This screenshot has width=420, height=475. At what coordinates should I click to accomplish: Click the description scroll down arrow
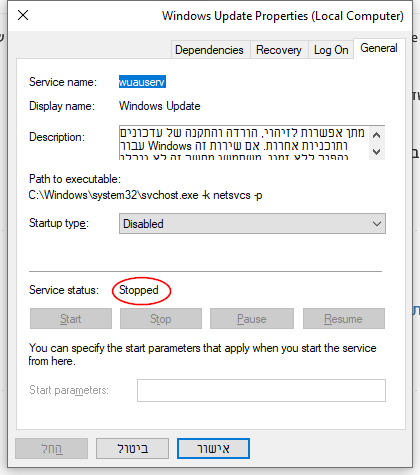click(377, 152)
